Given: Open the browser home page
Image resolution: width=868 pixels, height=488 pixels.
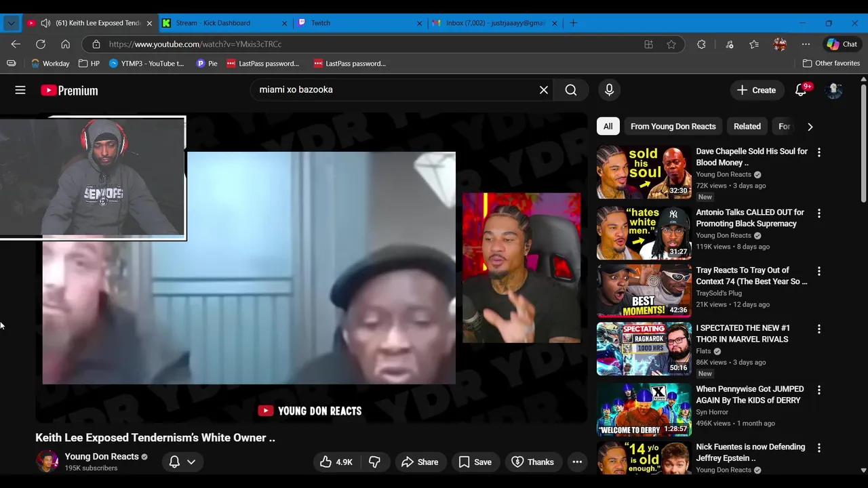Looking at the screenshot, I should 65,44.
